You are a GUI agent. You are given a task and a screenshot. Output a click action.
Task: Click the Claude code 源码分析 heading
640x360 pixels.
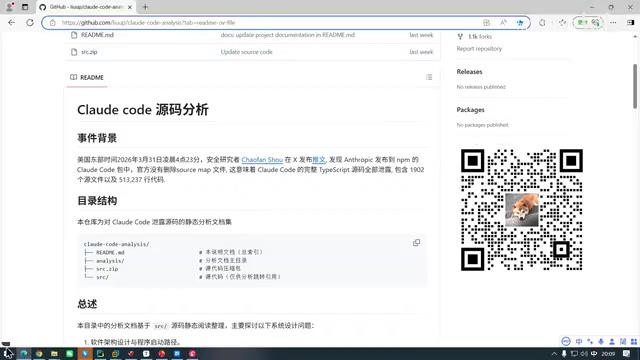pos(143,109)
